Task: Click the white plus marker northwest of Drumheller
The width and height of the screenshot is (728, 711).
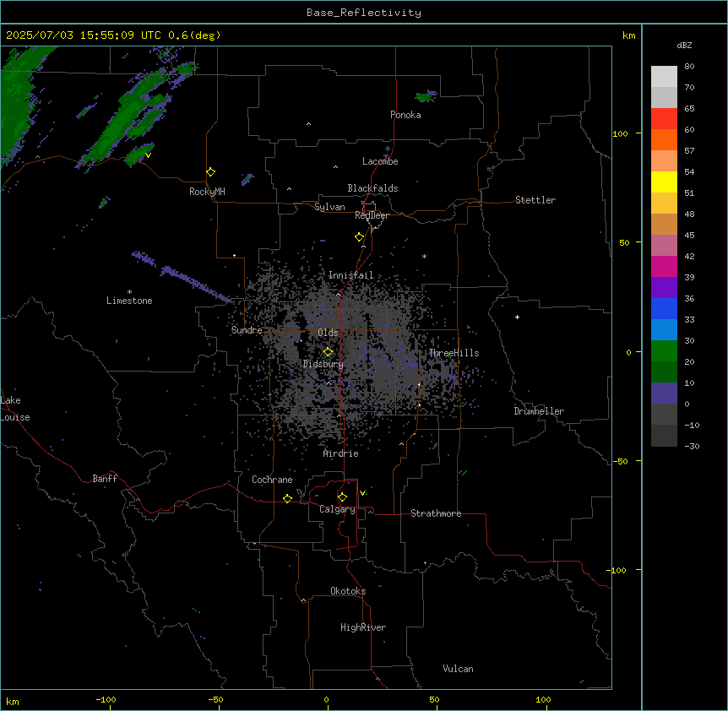Action: (517, 317)
